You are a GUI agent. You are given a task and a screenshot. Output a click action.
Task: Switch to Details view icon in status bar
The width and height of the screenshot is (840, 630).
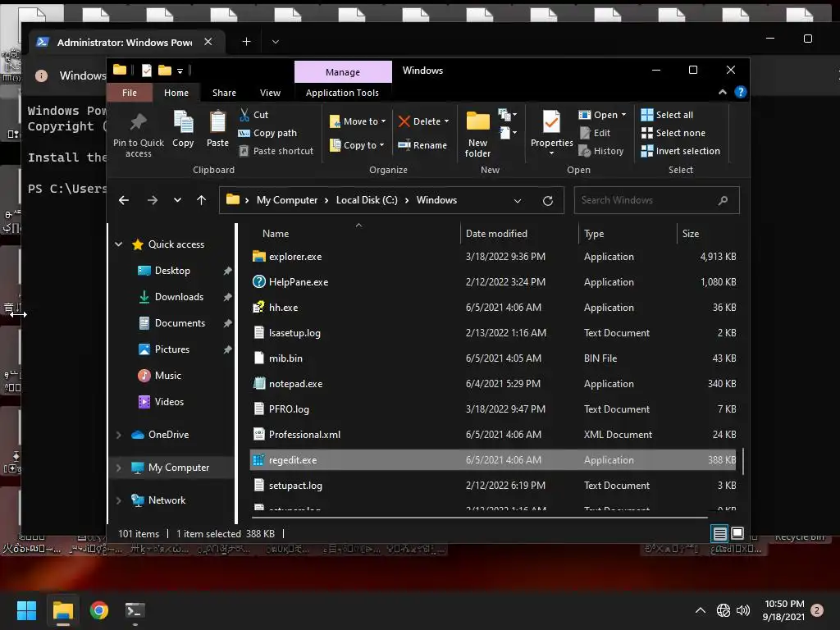[x=719, y=533]
